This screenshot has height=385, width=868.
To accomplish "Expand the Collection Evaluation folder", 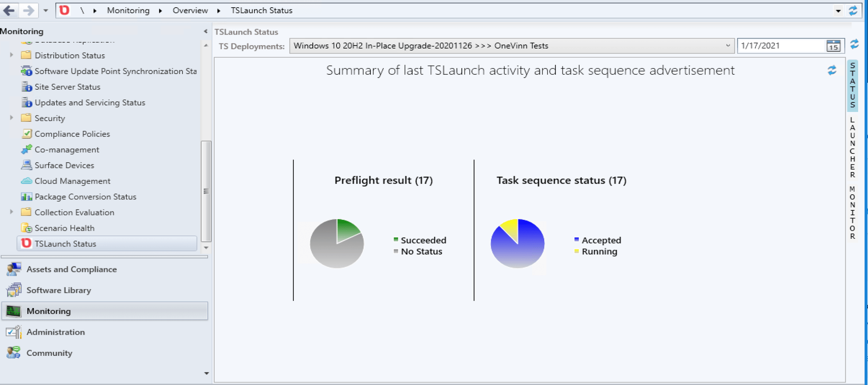I will click(x=12, y=212).
